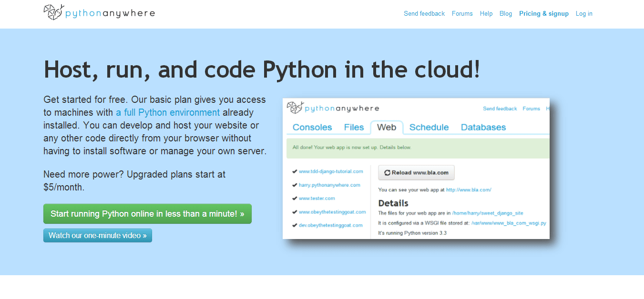Click Watch our one-minute video button
This screenshot has width=644, height=299.
[x=98, y=236]
